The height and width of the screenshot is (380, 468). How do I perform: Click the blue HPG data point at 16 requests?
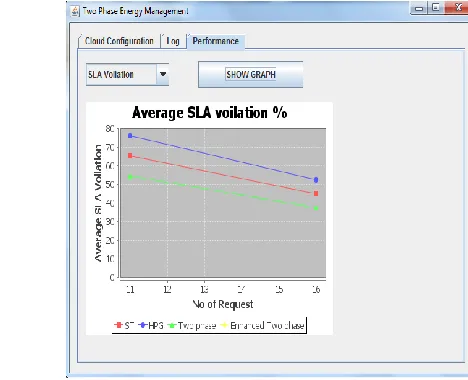pos(316,180)
